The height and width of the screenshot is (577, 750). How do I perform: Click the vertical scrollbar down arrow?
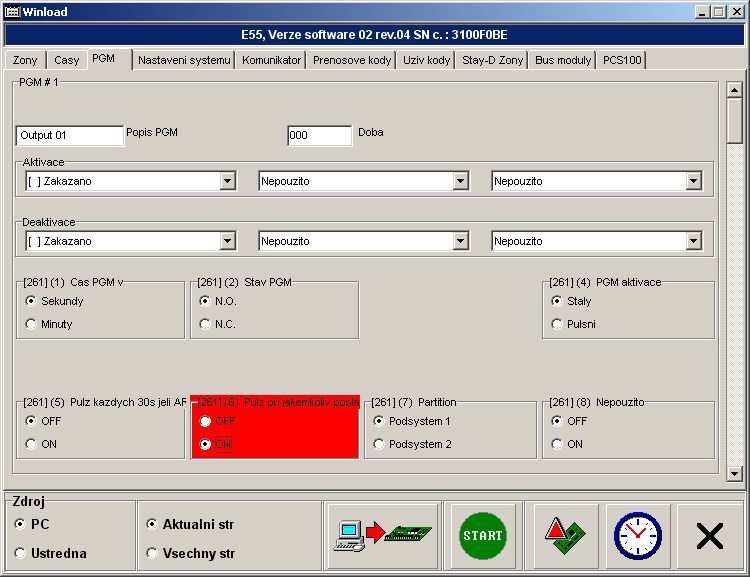(x=735, y=473)
